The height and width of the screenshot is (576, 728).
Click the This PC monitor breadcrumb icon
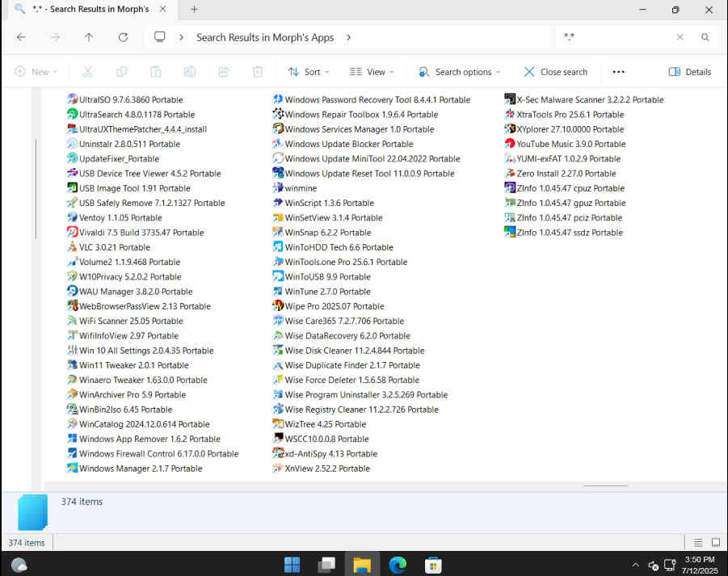(x=160, y=37)
